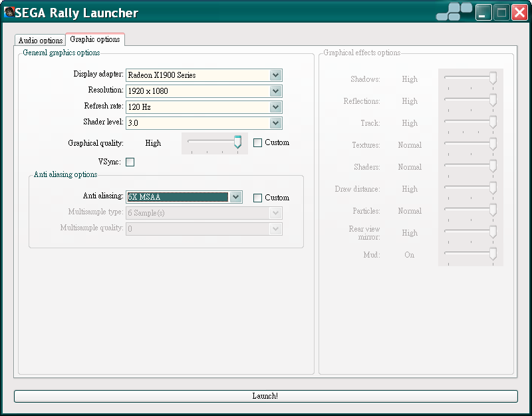
Task: Open the Display adapter dropdown
Action: tap(275, 75)
